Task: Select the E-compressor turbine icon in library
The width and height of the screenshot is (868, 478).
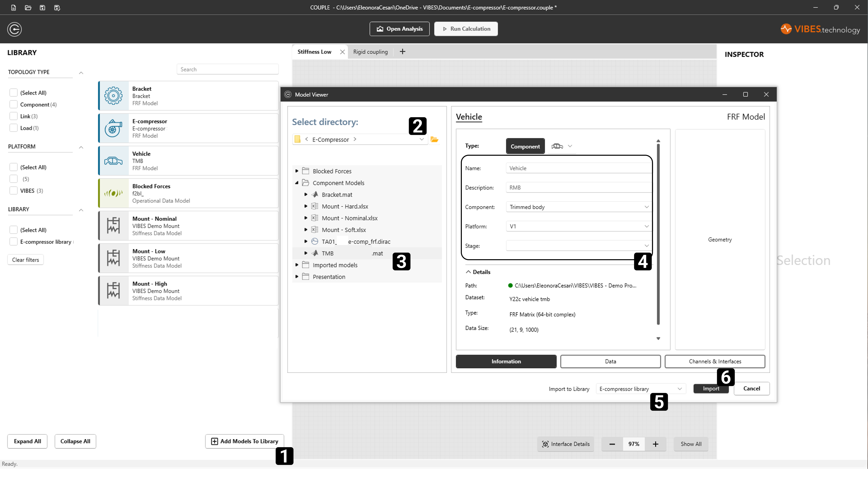Action: (x=113, y=128)
